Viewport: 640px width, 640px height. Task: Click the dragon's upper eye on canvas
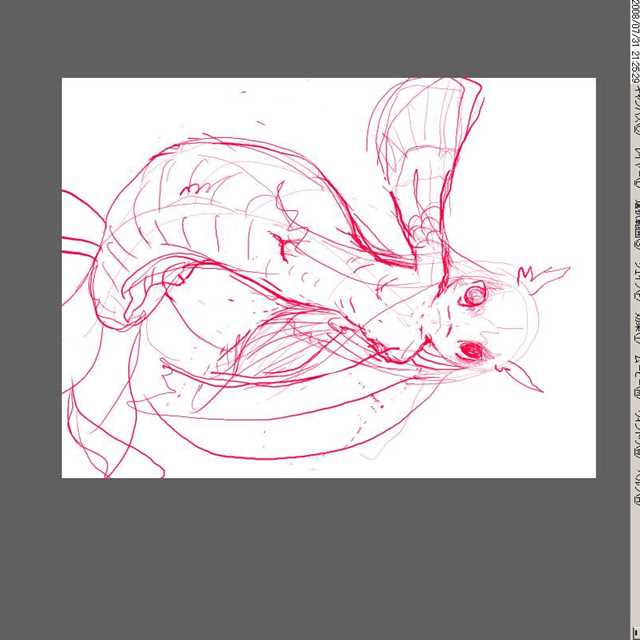(474, 294)
